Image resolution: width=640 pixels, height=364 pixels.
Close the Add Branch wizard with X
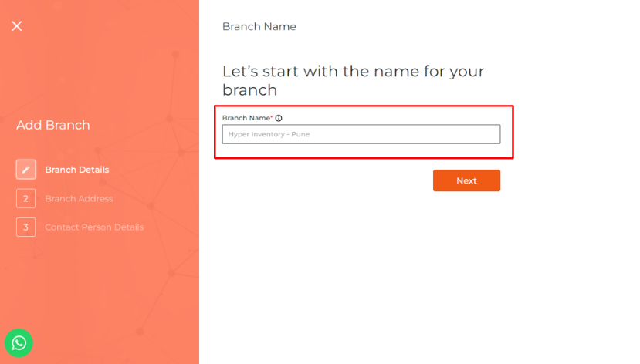(17, 26)
